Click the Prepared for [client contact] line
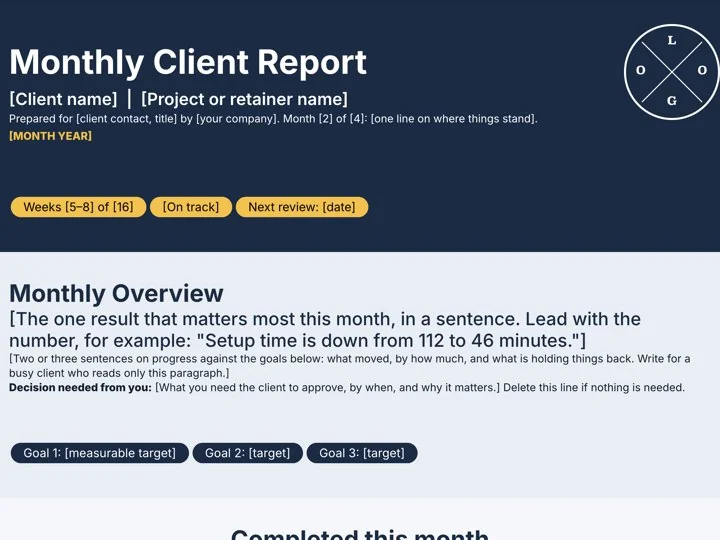The width and height of the screenshot is (720, 540). click(273, 119)
